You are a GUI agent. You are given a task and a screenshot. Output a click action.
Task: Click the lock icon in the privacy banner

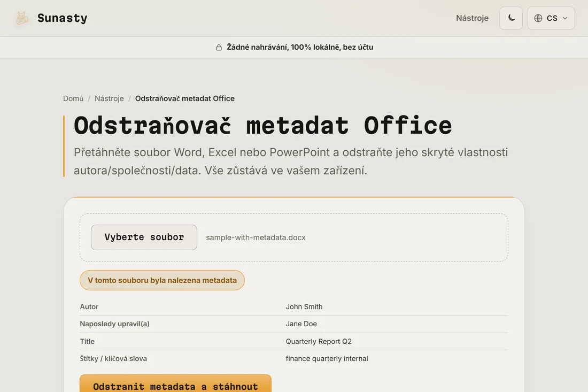219,47
